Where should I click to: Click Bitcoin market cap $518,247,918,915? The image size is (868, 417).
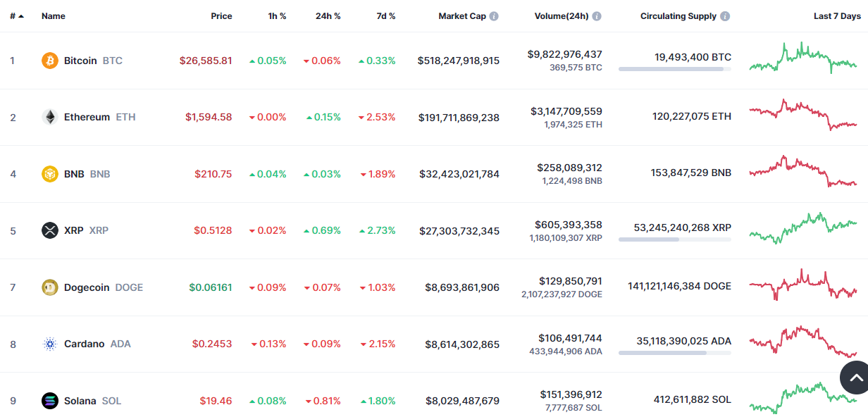[x=459, y=61]
